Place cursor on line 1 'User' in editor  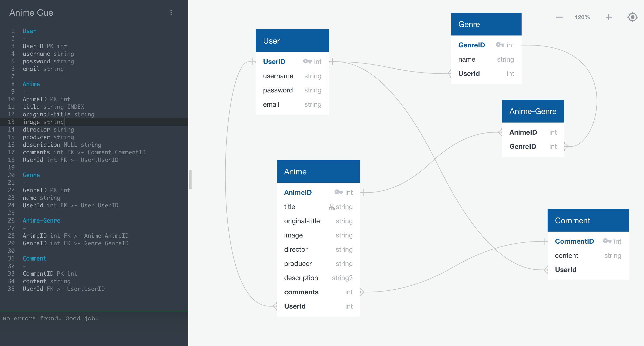click(29, 31)
